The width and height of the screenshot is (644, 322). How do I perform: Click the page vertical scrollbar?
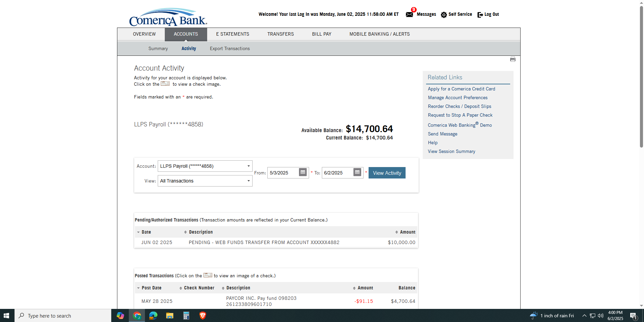click(x=641, y=77)
